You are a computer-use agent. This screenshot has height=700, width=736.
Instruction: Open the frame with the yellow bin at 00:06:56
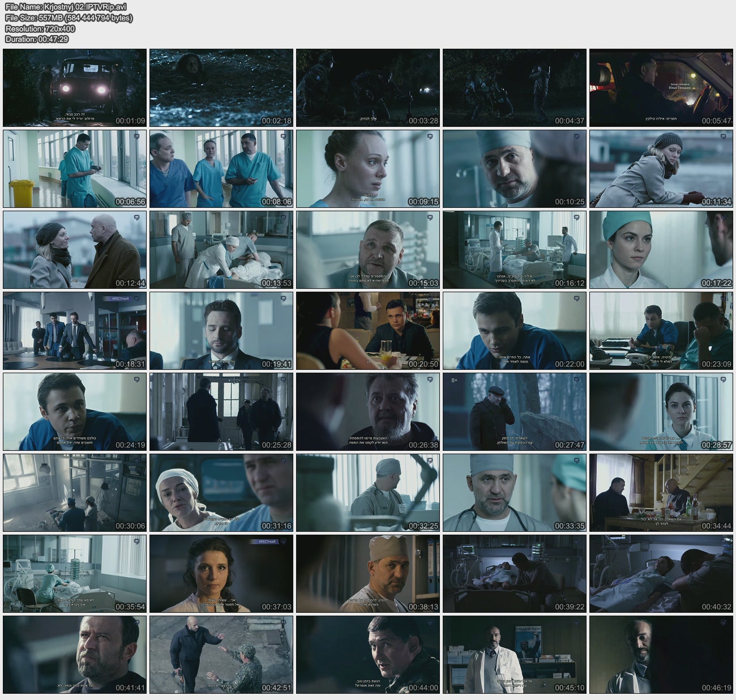[75, 169]
